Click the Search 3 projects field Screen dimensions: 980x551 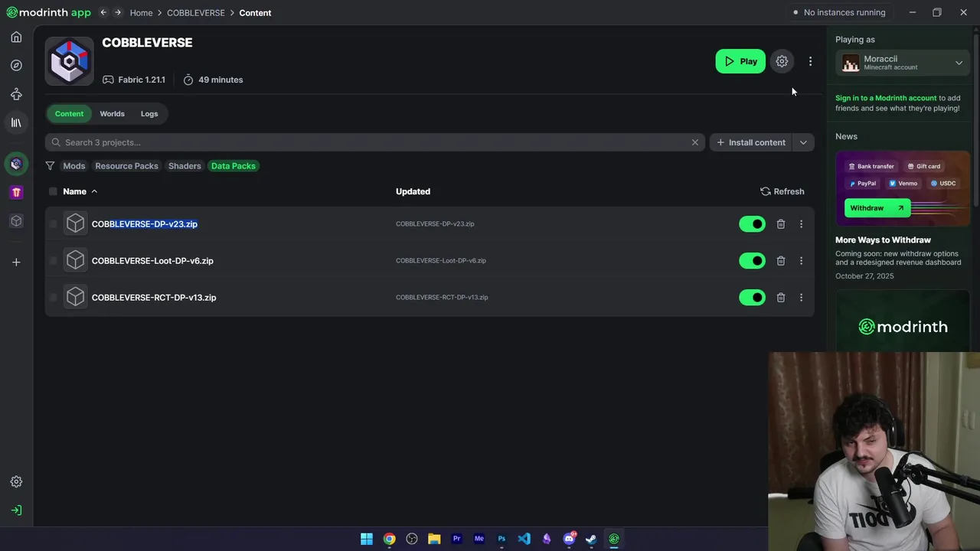(375, 142)
